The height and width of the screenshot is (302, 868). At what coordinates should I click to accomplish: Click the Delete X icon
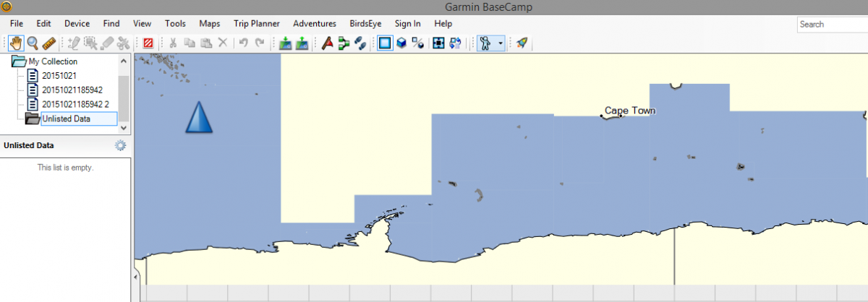223,43
